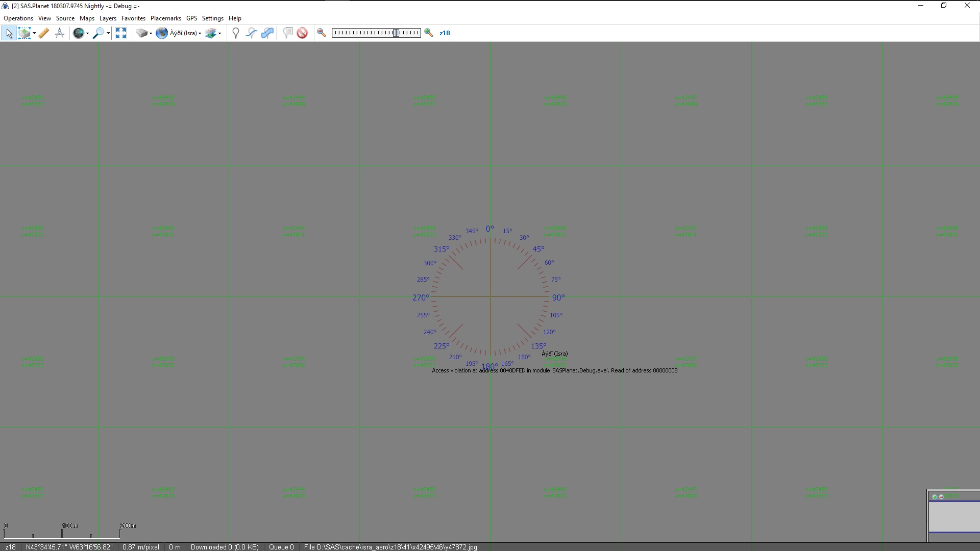Screen dimensions: 980x551
Task: Click the ruler distance measurement tool
Action: click(x=43, y=33)
